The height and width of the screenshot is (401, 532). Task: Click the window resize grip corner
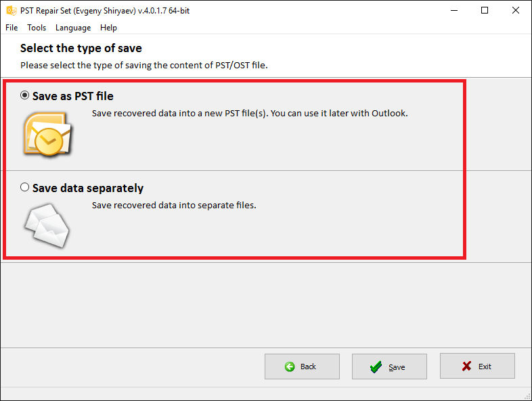click(x=527, y=396)
